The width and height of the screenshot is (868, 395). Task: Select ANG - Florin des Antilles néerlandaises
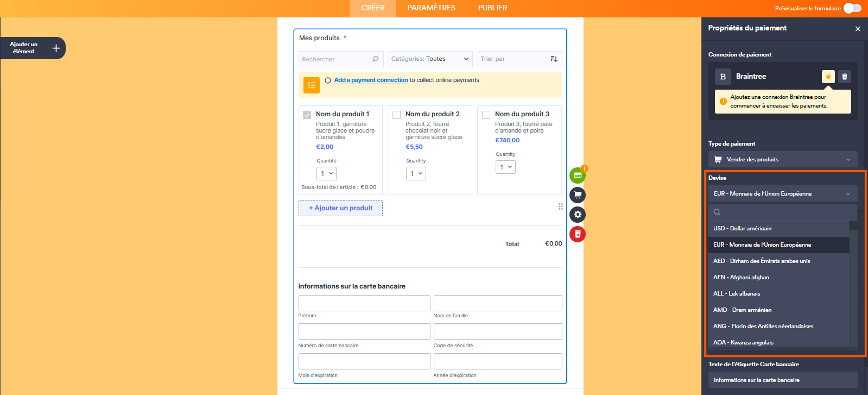tap(778, 326)
